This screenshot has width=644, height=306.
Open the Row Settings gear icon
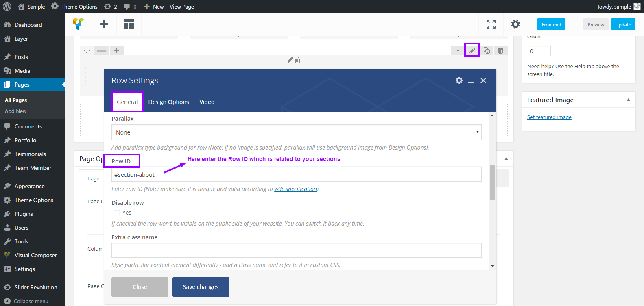[459, 80]
